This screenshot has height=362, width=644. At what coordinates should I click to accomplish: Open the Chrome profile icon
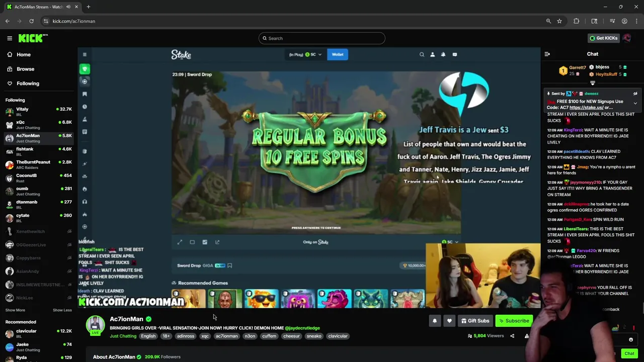pyautogui.click(x=624, y=21)
